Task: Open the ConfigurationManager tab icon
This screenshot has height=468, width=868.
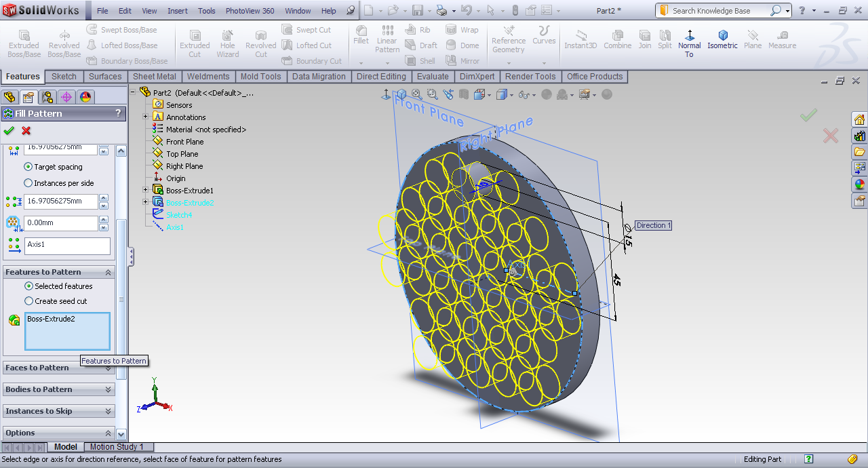Action: [47, 97]
